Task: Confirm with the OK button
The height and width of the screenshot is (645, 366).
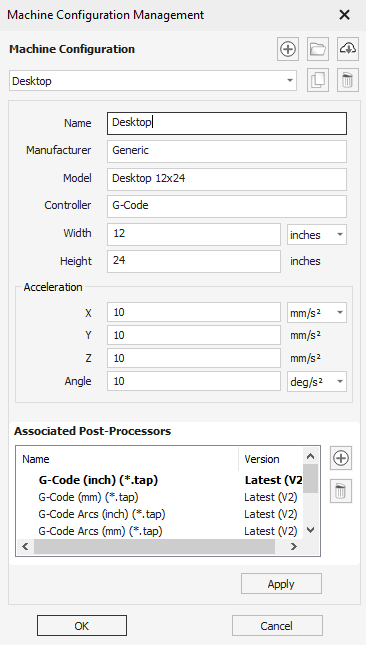Action: pyautogui.click(x=82, y=626)
